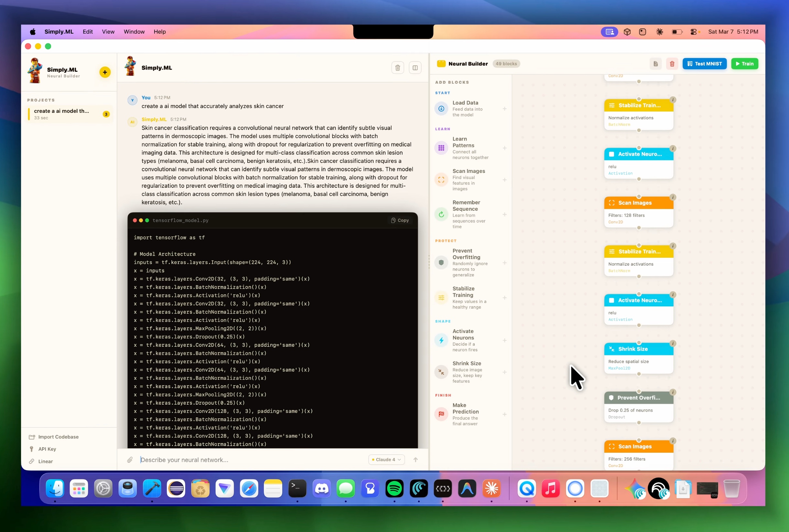Open Terminal from the dock

(x=297, y=489)
